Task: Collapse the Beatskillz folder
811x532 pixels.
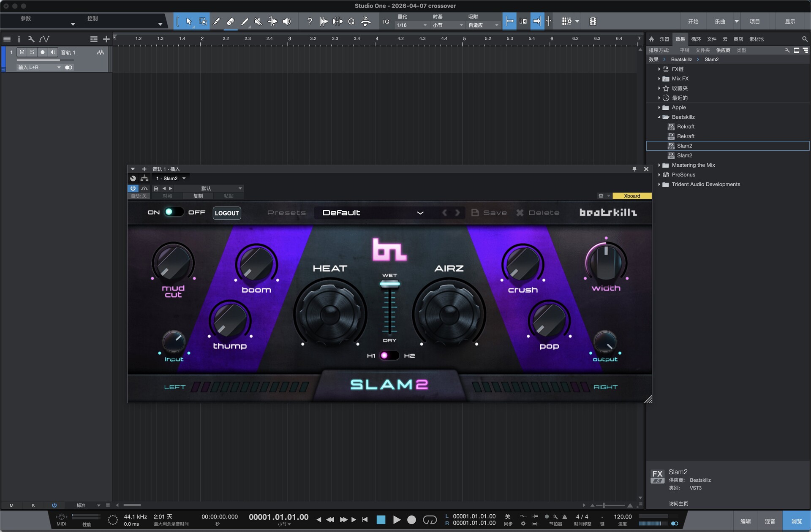Action: 659,117
